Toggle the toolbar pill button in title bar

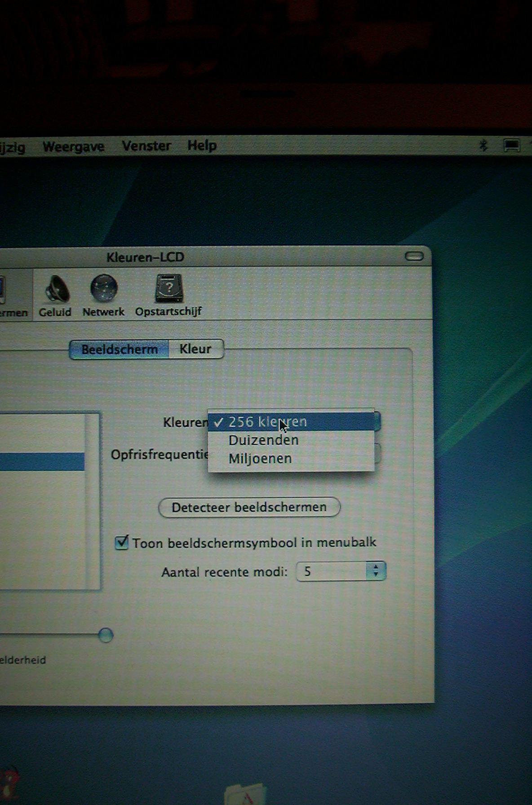point(414,257)
